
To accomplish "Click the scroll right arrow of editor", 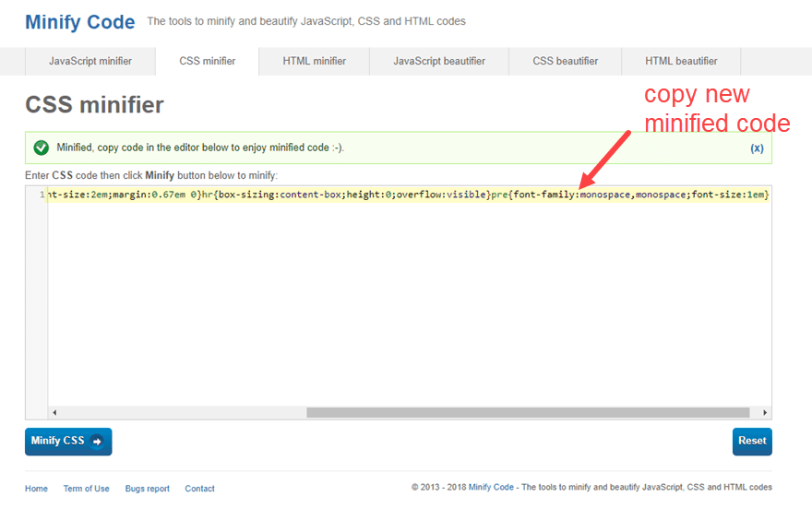I will tap(764, 412).
